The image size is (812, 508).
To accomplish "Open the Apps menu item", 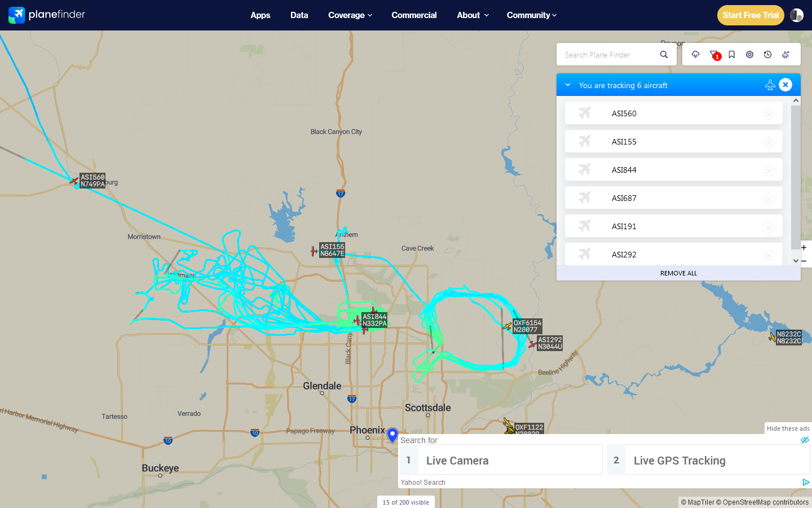I will [x=261, y=15].
